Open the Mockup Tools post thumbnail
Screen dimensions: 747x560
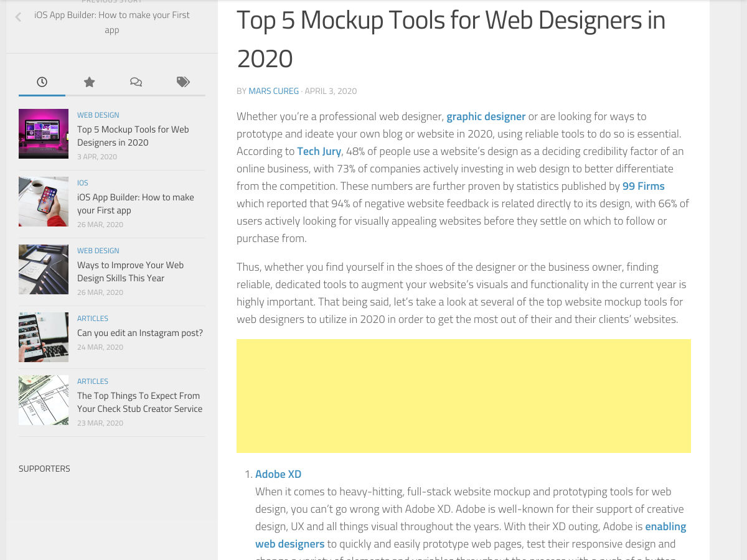coord(44,134)
